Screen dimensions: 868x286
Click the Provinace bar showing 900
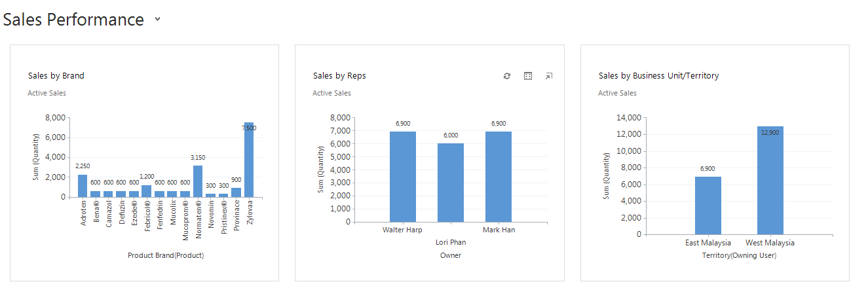[236, 192]
